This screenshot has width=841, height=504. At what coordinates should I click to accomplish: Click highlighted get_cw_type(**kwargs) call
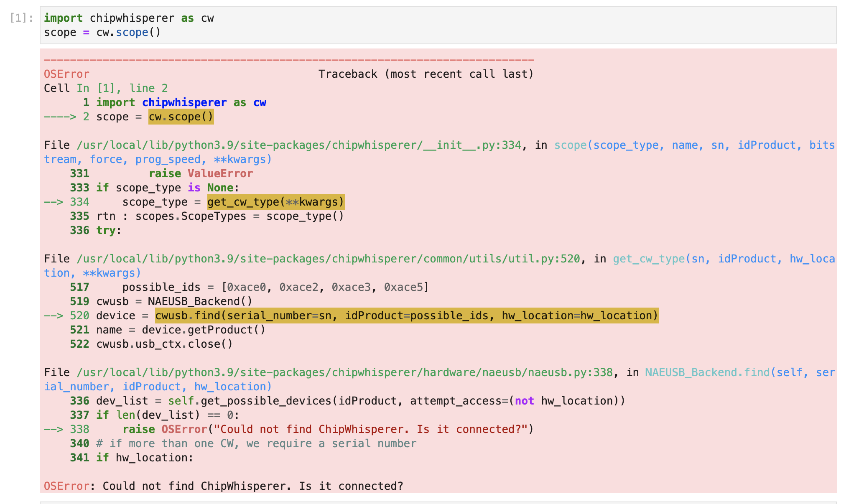coord(275,202)
